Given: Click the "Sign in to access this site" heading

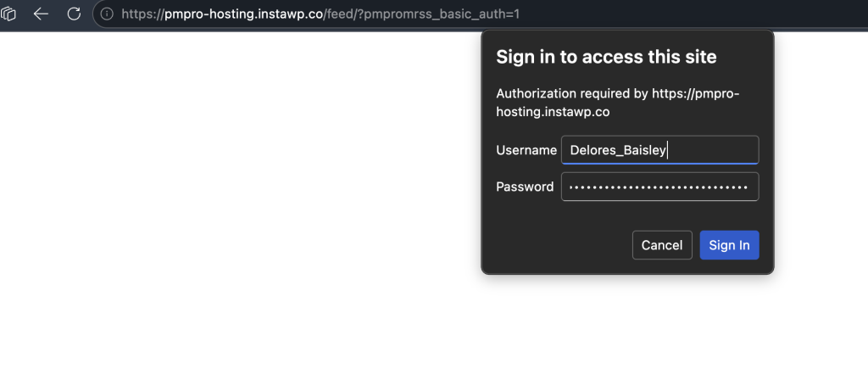Looking at the screenshot, I should [x=606, y=57].
